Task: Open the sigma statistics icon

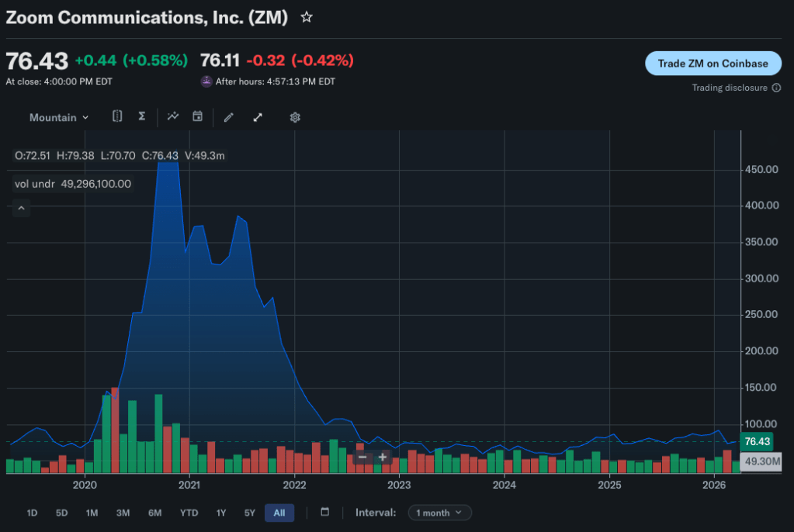Action: (141, 116)
